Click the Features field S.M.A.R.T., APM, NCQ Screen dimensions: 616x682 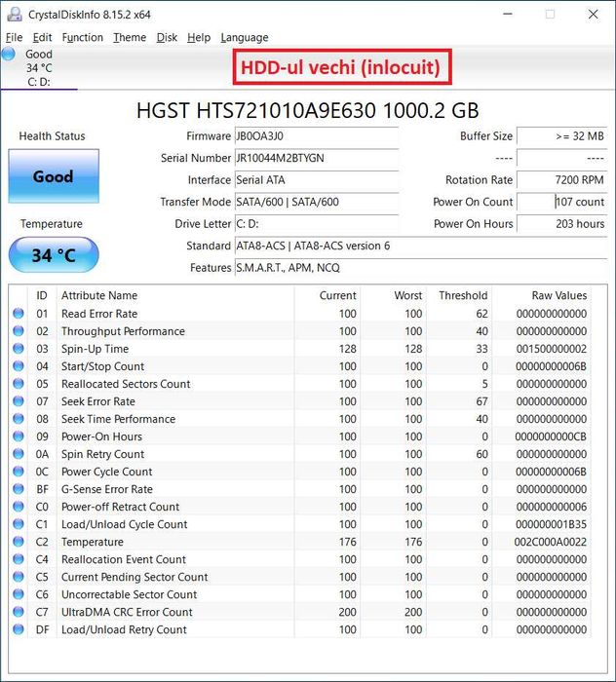pos(421,268)
